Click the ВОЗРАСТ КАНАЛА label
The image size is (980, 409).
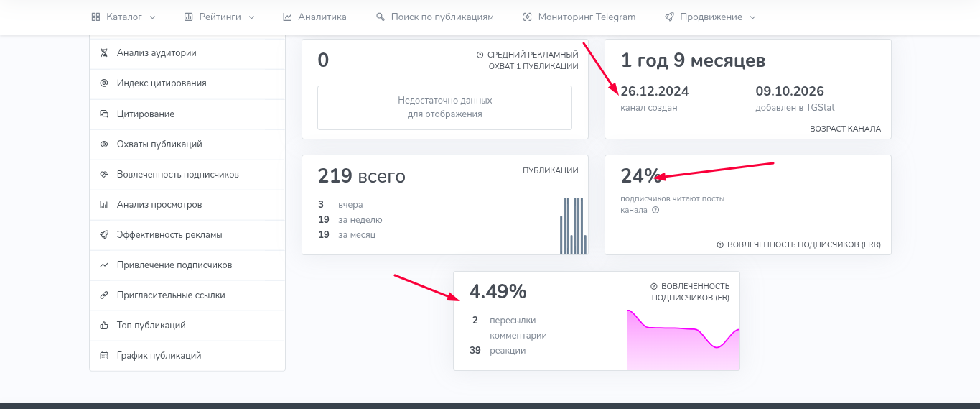pyautogui.click(x=845, y=129)
